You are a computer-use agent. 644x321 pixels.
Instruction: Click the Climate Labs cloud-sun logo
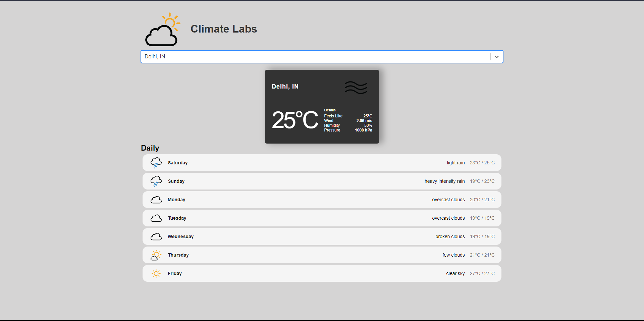(x=162, y=30)
